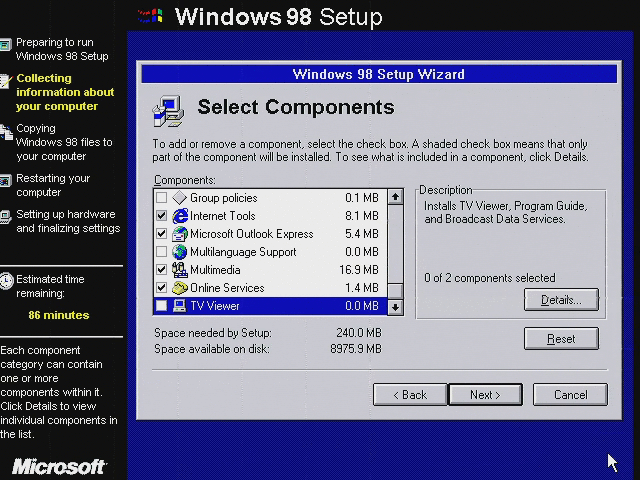Click the 240.0 MB space needed value

[359, 333]
